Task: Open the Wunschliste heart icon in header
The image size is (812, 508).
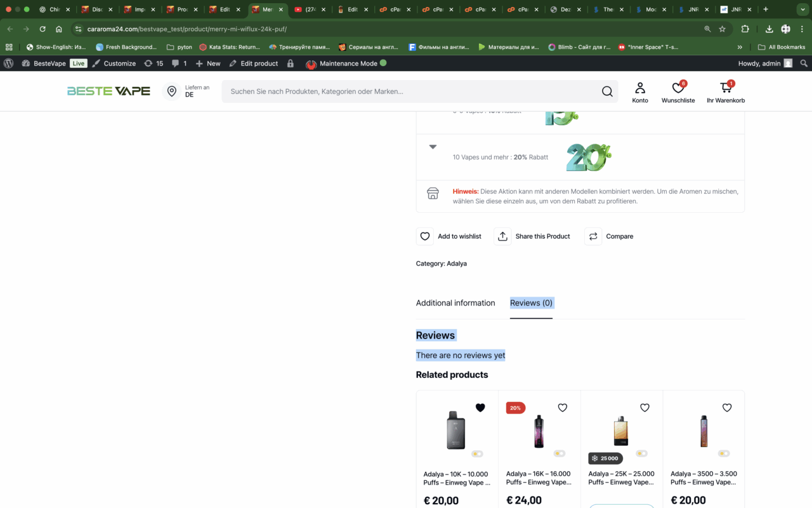Action: pos(678,88)
